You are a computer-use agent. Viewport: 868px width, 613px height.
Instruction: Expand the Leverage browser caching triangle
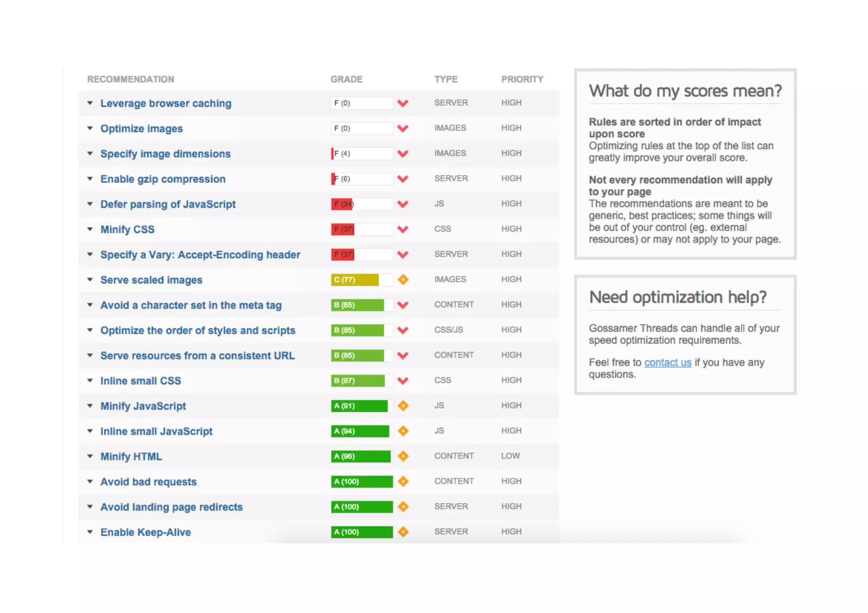pos(90,103)
